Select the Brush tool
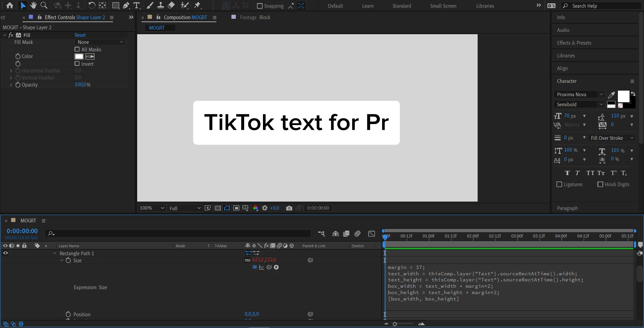The image size is (644, 328). (x=150, y=5)
